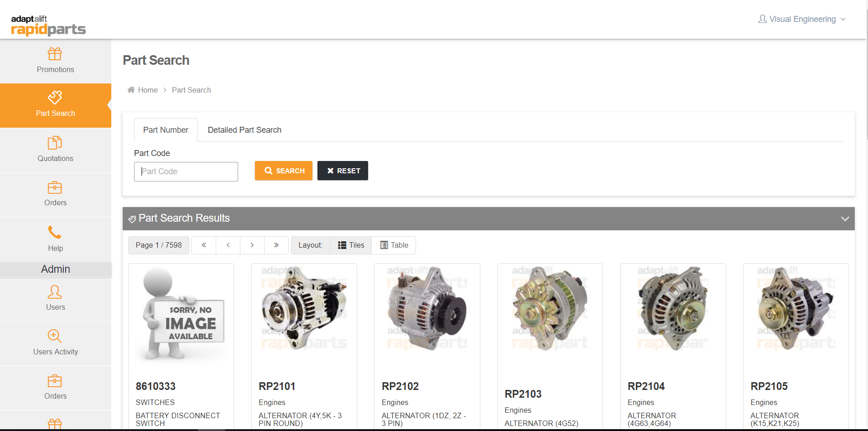Click part number RP2101
868x431 pixels.
277,386
